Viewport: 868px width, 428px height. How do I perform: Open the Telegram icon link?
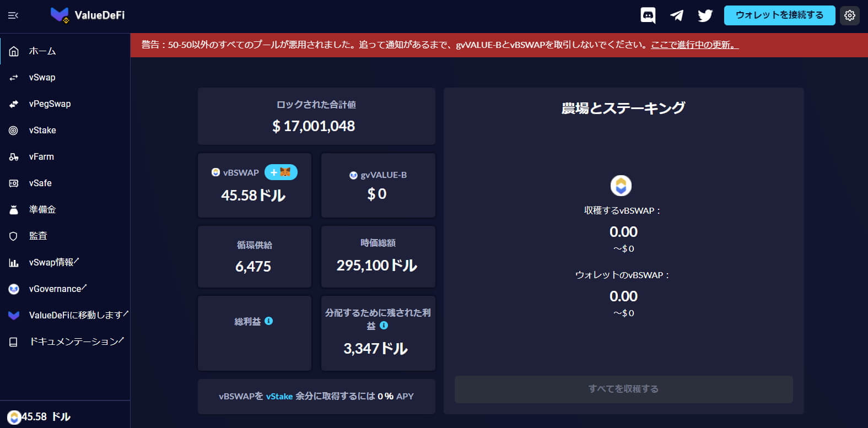(x=677, y=15)
